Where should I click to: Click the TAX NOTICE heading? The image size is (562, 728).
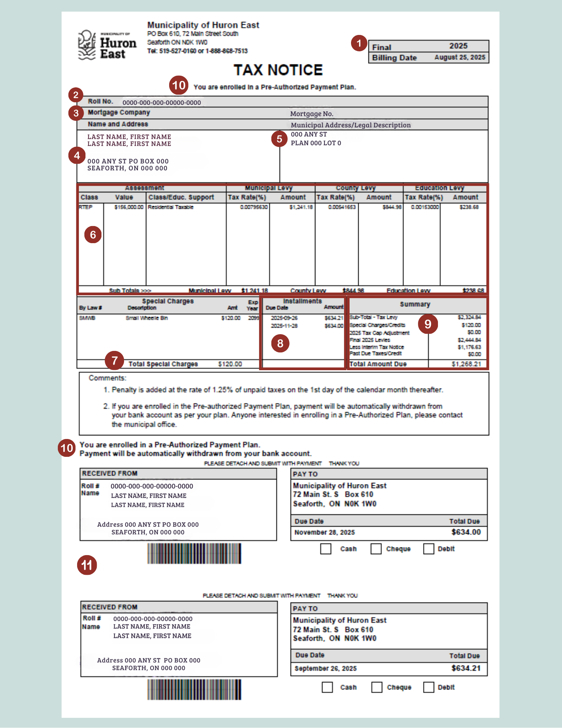(x=278, y=70)
